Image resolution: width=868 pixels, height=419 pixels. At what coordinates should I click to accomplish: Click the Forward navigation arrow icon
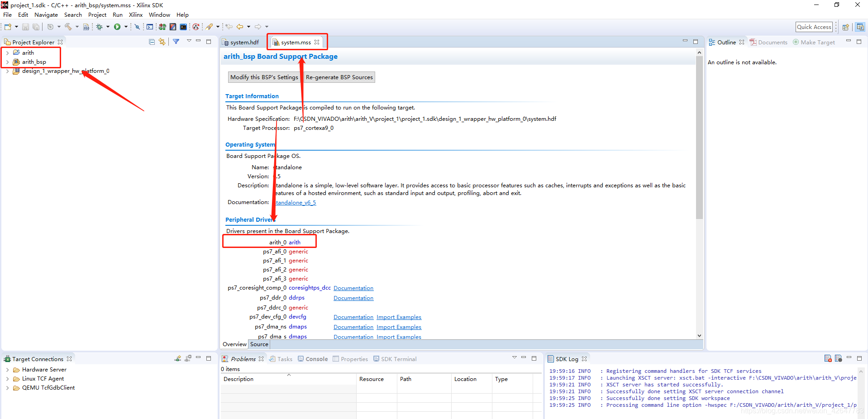click(x=258, y=27)
